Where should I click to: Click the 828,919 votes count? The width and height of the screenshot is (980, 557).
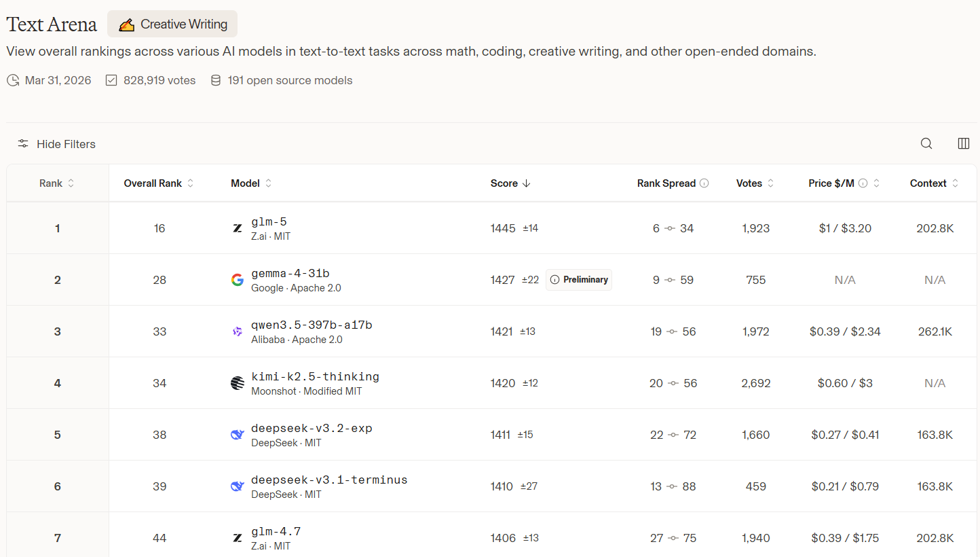pyautogui.click(x=159, y=80)
